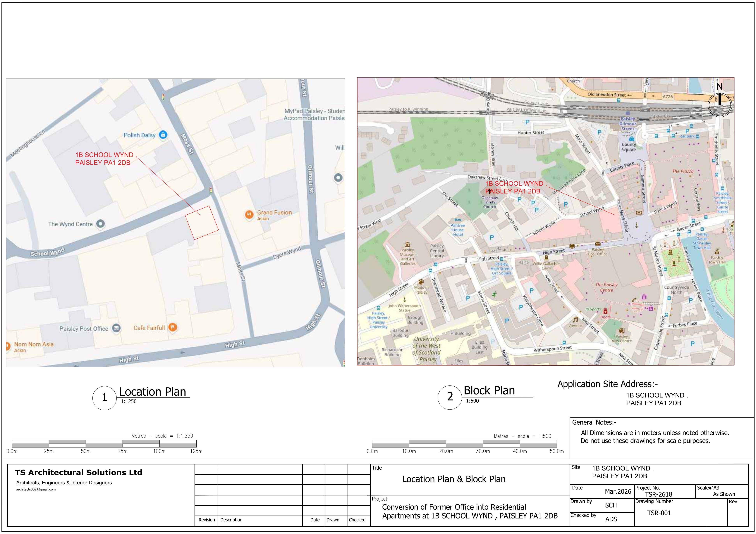This screenshot has width=756, height=534.
Task: Click the circled number 1 drawing marker
Action: [104, 398]
